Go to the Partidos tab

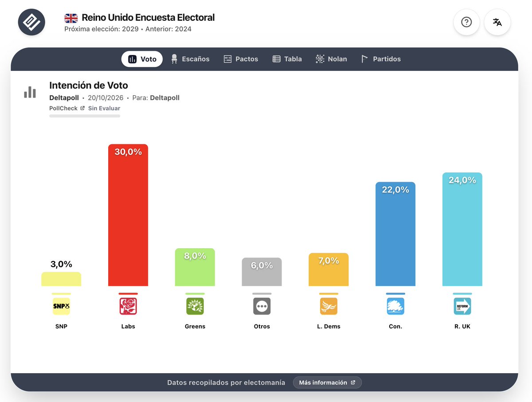(x=381, y=59)
